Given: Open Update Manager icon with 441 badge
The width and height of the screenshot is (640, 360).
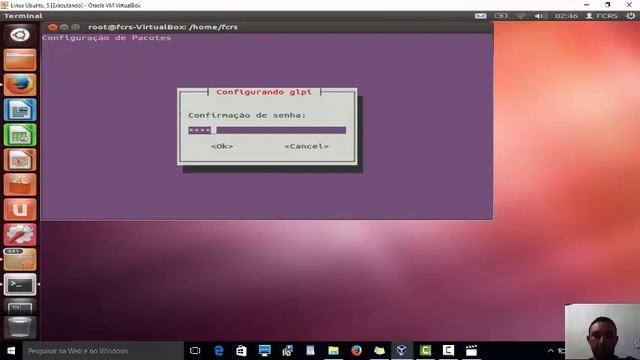Looking at the screenshot, I should (x=20, y=260).
